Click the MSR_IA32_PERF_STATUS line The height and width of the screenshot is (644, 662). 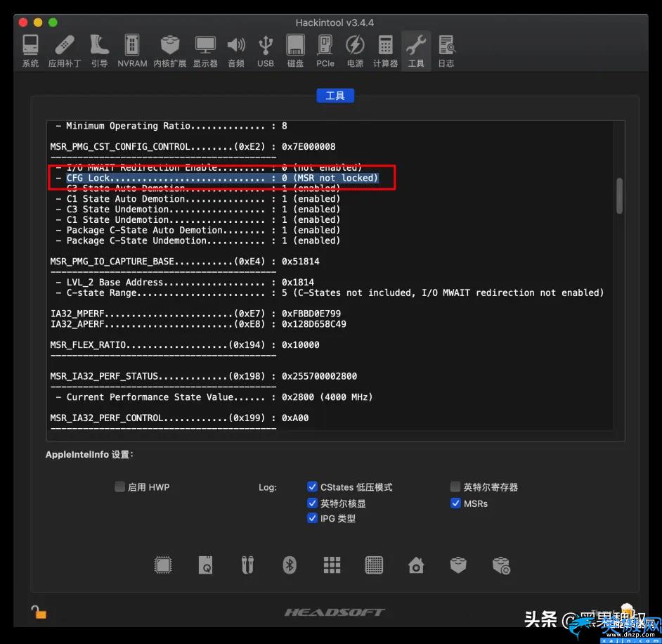[x=204, y=376]
